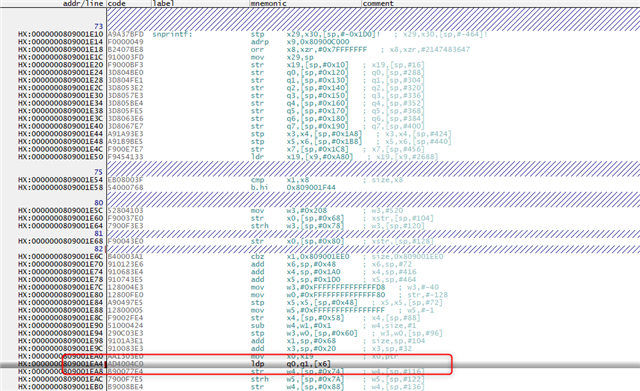Click the cmp mnemonic

[x=258, y=180]
